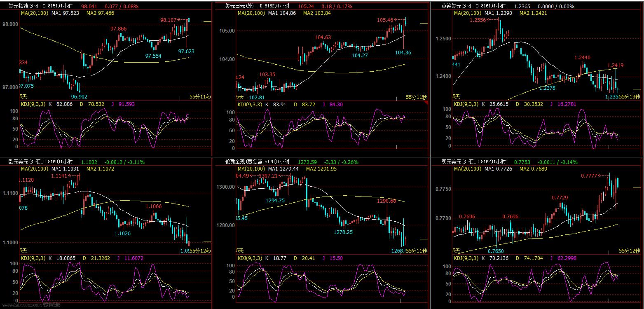Click the -0.0012 / -0.11% change value
Image resolution: width=644 pixels, height=309 pixels.
pos(125,162)
